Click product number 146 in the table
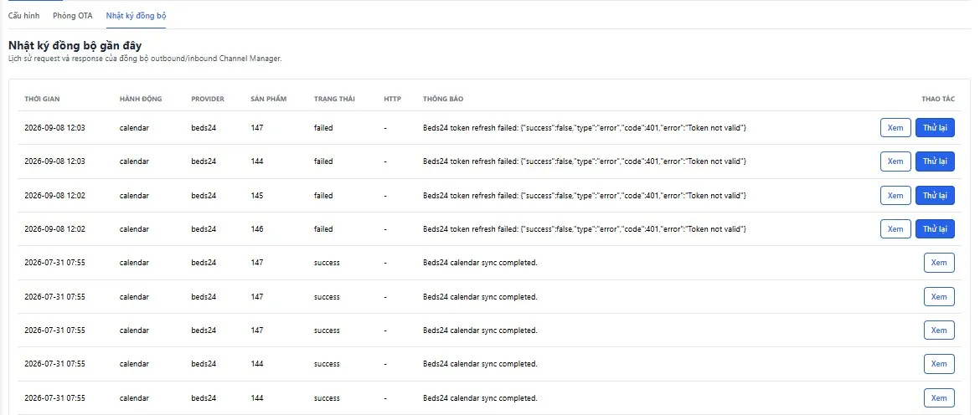980x415 pixels. click(257, 229)
